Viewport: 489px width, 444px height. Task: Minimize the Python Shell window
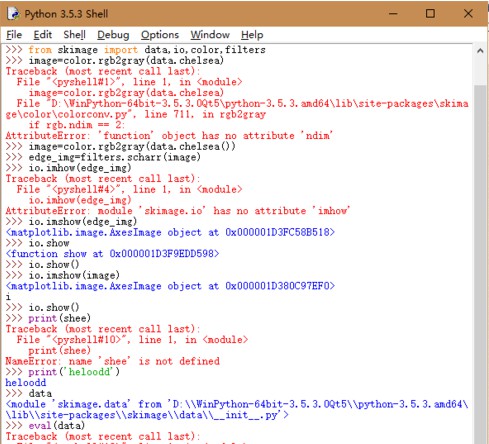(393, 14)
